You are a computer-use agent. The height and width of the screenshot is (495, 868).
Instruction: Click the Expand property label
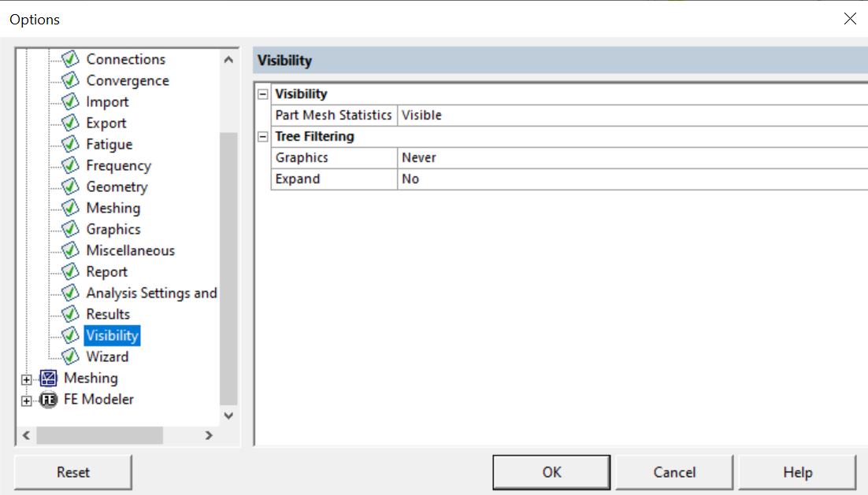[x=334, y=179]
